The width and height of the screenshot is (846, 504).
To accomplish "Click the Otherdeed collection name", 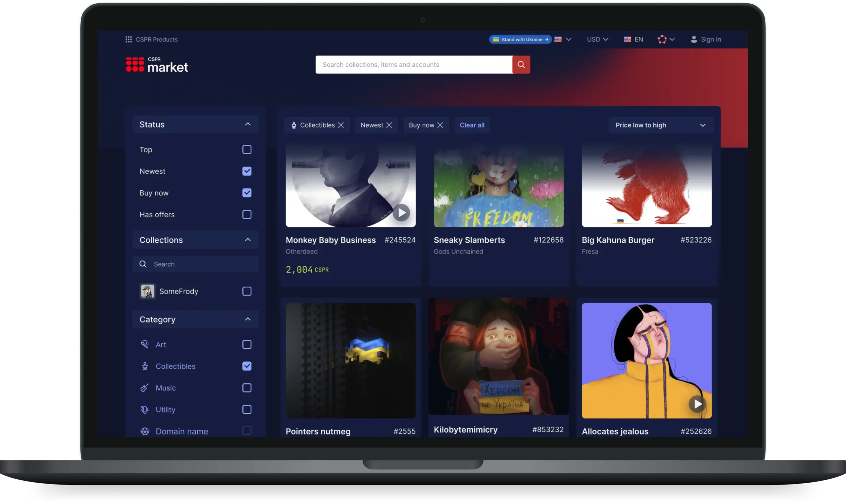I will point(301,252).
